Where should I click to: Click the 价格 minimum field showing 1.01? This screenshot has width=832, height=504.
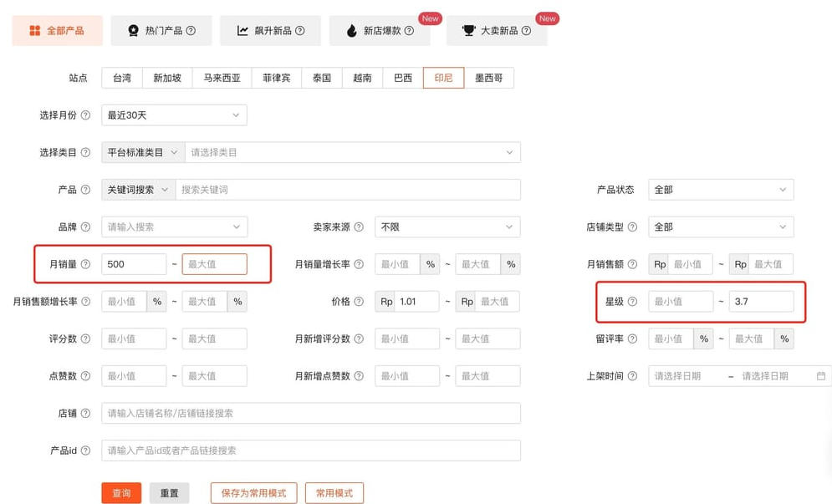[419, 302]
